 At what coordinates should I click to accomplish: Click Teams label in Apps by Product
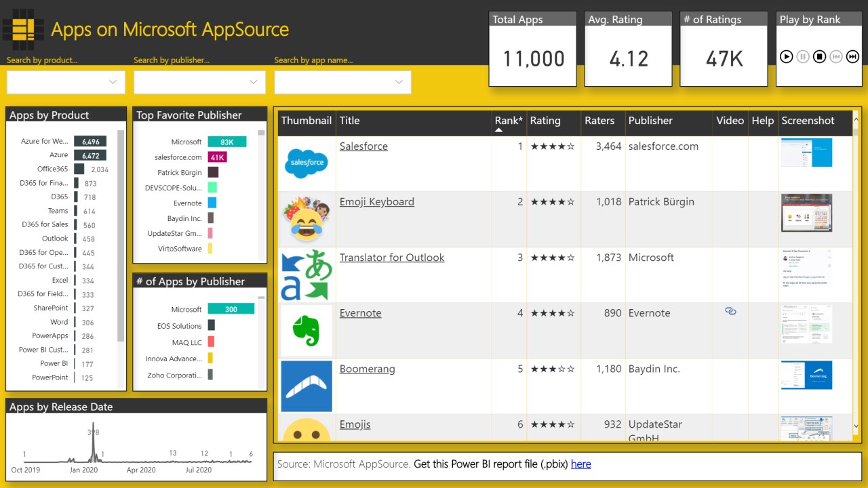58,211
